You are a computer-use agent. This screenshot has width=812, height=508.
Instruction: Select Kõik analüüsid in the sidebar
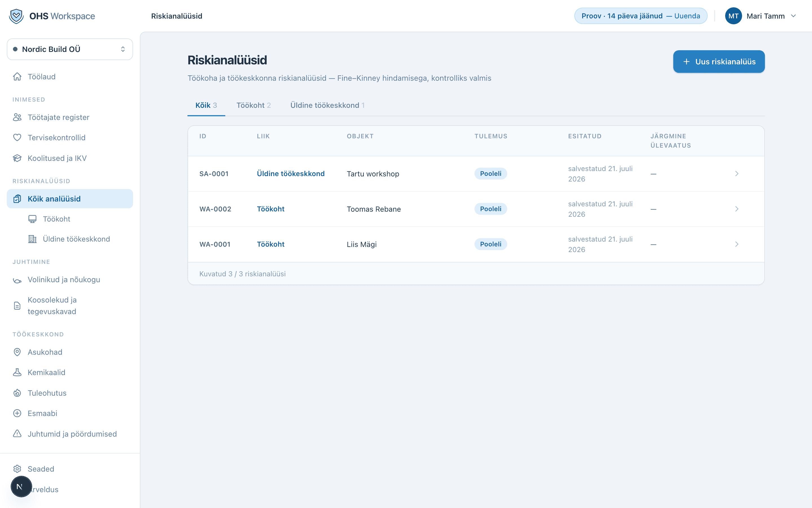click(70, 199)
